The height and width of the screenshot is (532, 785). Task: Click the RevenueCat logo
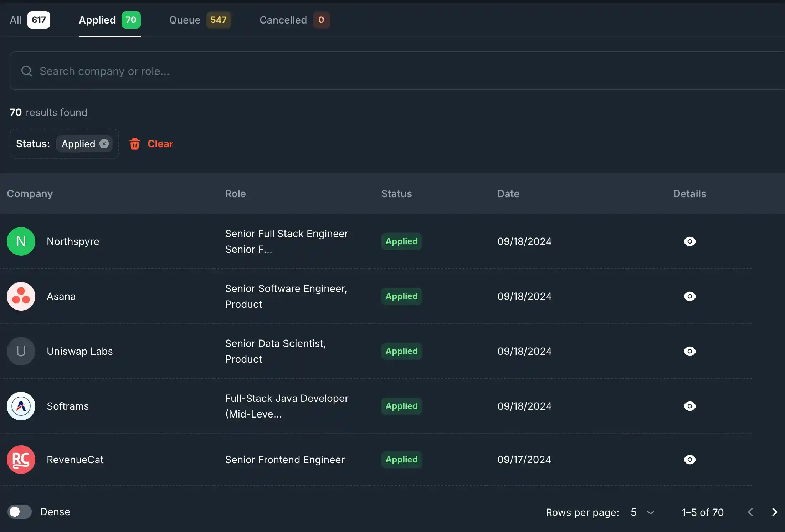pos(21,460)
